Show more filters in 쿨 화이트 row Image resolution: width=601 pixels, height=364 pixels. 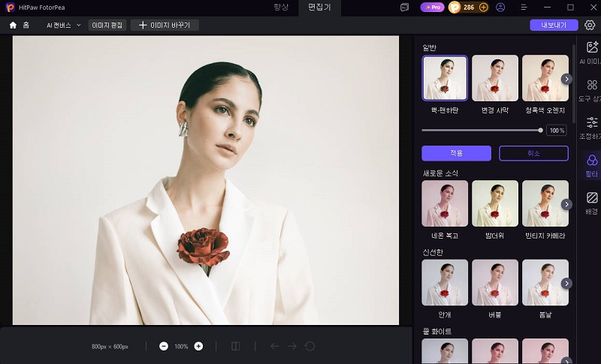tap(566, 360)
